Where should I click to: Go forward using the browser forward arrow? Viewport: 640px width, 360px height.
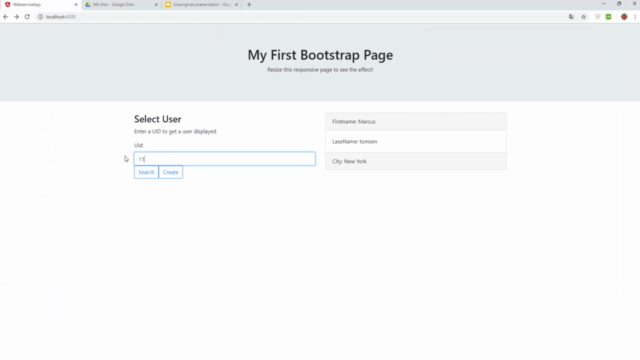(16, 17)
